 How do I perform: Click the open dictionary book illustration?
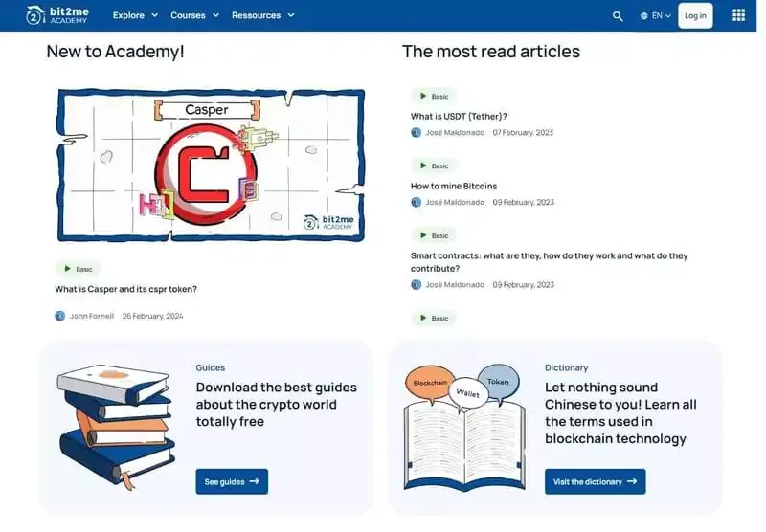point(464,428)
